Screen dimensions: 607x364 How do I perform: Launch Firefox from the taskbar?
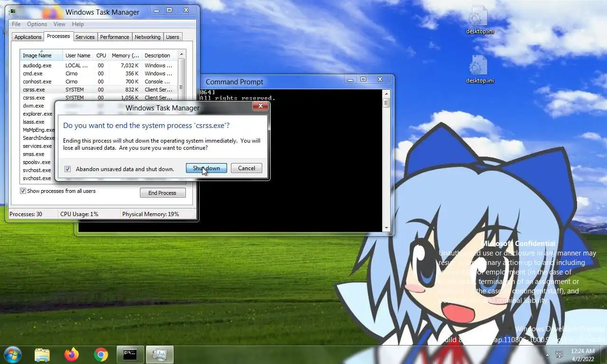(72, 355)
